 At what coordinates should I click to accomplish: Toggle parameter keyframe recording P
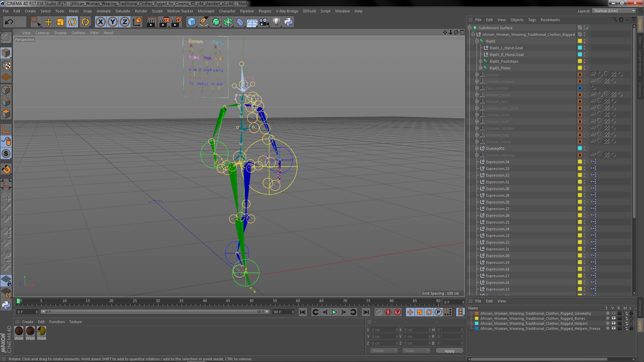point(438,312)
